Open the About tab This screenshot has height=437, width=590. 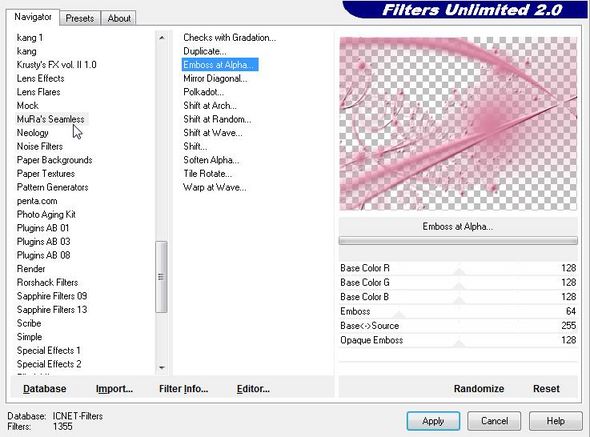pyautogui.click(x=119, y=18)
